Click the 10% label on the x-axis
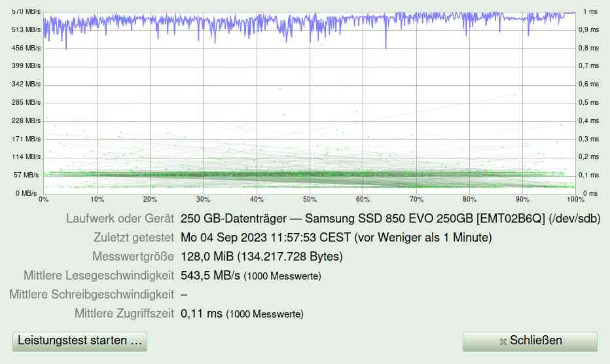Screen dimensions: 610x364 tap(97, 199)
